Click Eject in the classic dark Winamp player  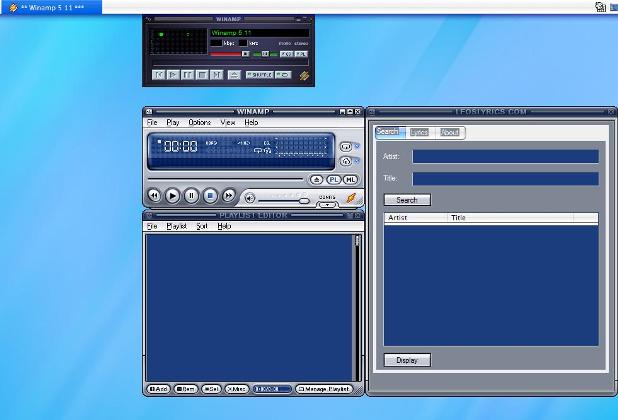[234, 74]
